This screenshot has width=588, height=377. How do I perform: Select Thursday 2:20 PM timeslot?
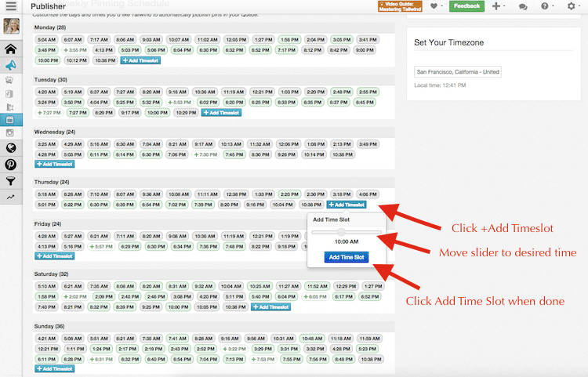pos(289,194)
